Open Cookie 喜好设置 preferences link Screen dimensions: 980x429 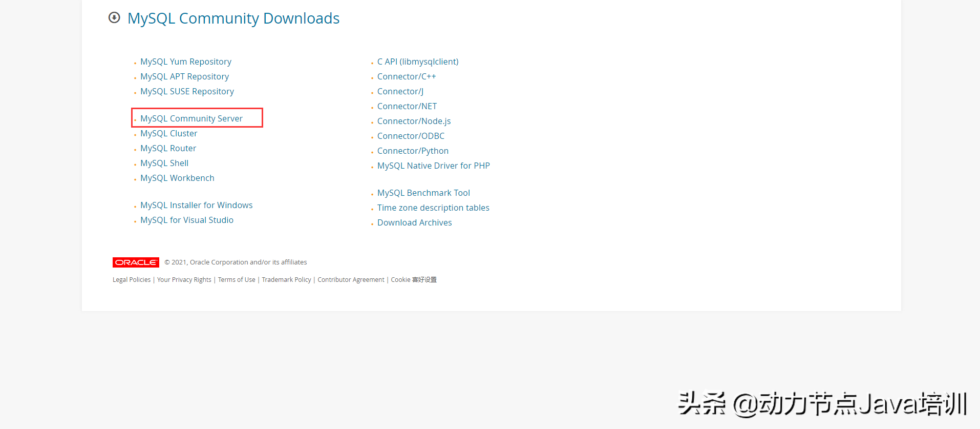pos(414,280)
